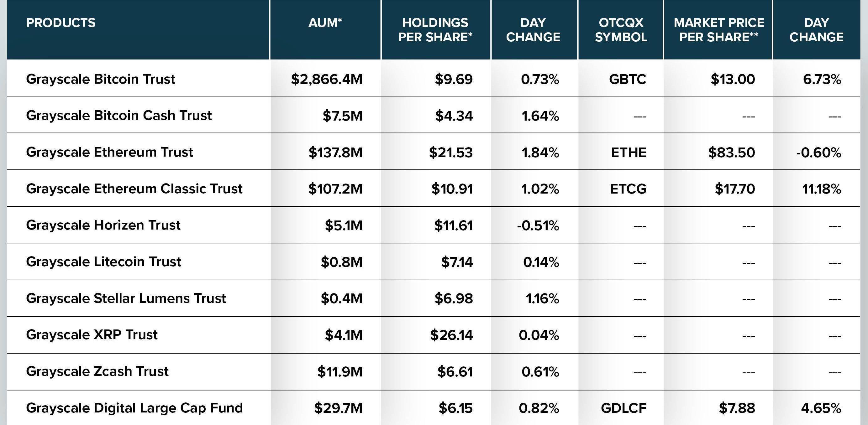
Task: Open Grayscale Zcash Trust product
Action: [x=97, y=371]
